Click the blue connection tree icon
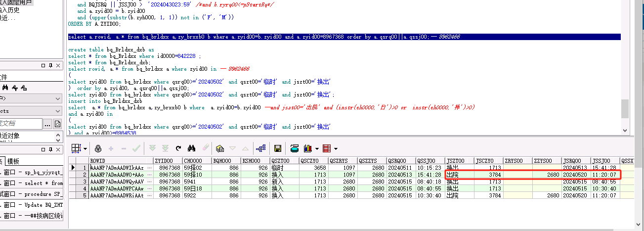The width and height of the screenshot is (644, 231). click(261, 148)
